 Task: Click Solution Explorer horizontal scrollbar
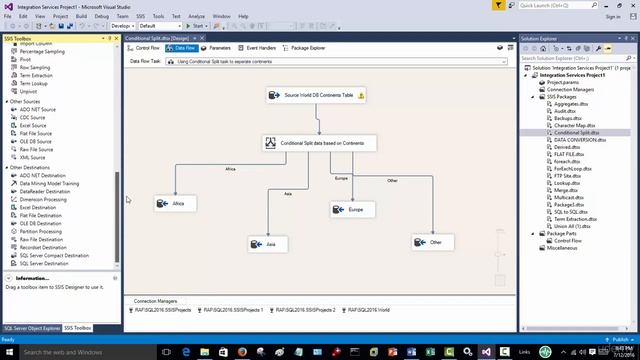tap(572, 328)
